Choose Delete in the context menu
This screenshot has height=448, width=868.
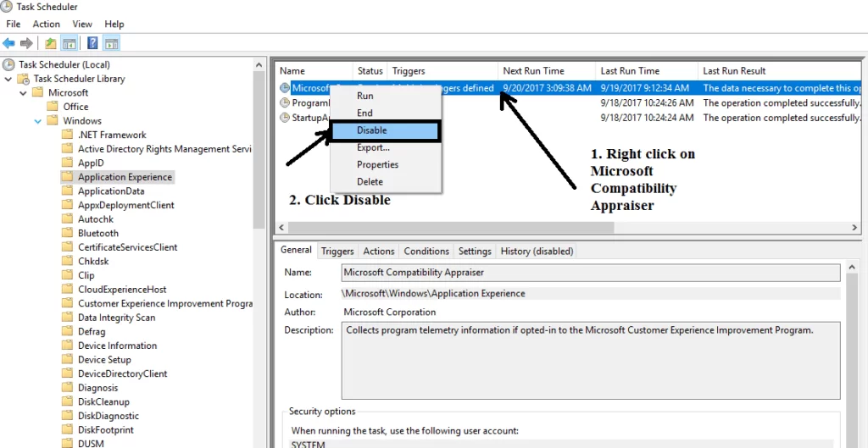pos(386,182)
